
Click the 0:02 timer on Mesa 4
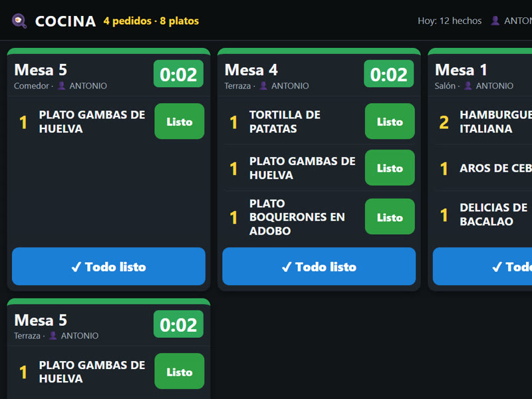(389, 74)
